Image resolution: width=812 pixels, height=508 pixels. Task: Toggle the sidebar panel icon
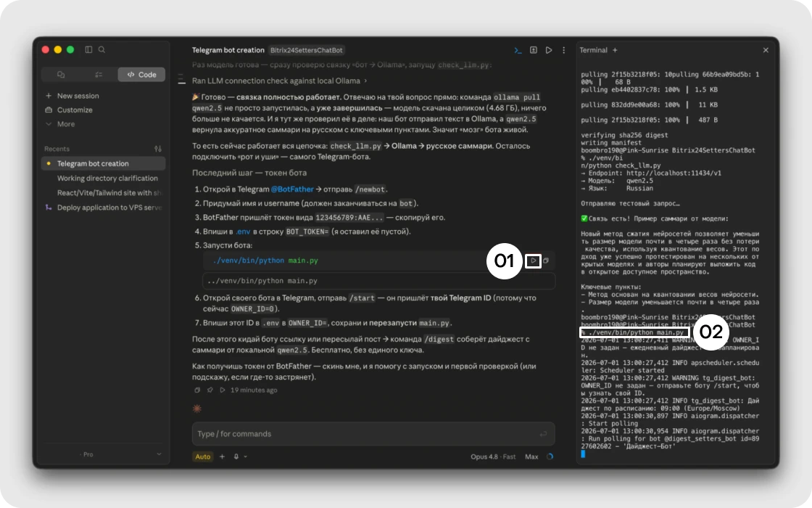(88, 50)
